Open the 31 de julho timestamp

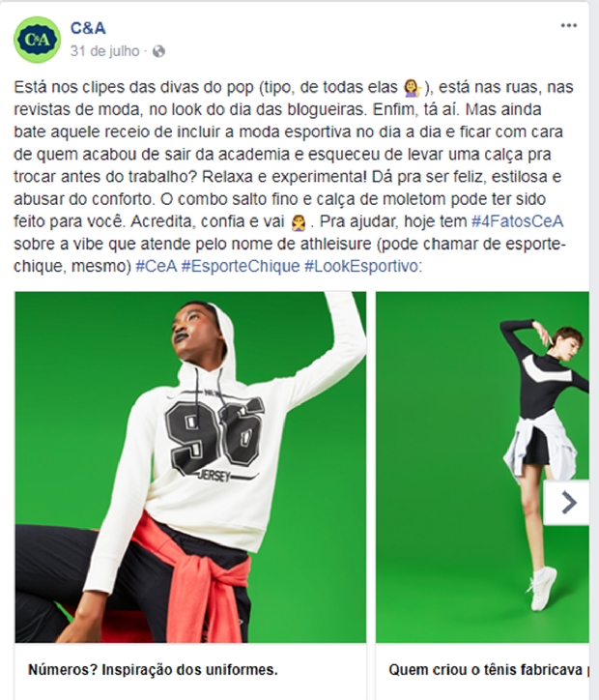pyautogui.click(x=104, y=51)
